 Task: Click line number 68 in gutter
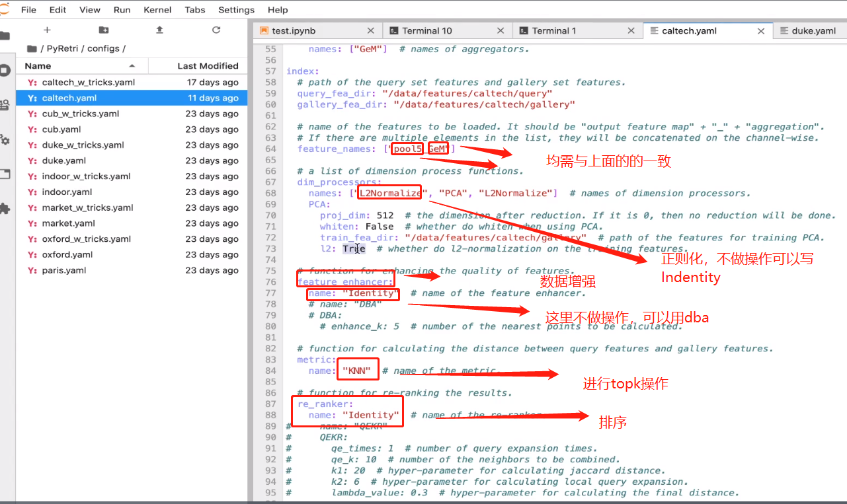[x=270, y=194]
